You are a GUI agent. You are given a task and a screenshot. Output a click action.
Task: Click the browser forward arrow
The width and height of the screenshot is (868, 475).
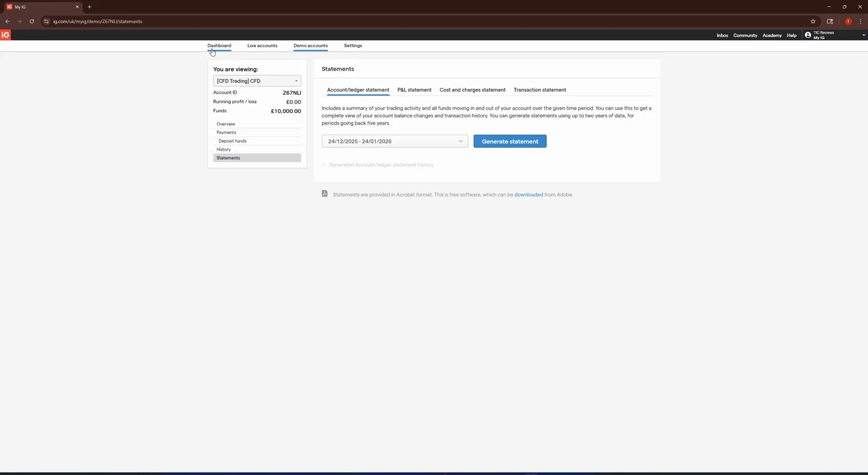[19, 21]
